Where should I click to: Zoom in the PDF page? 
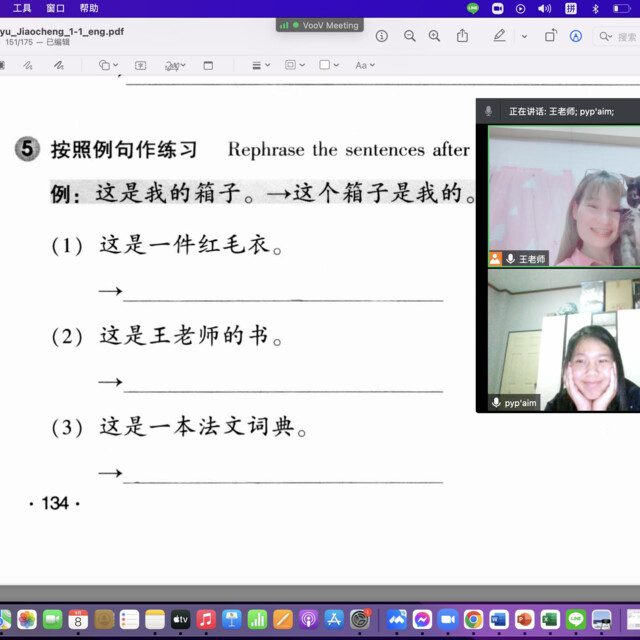click(x=434, y=36)
